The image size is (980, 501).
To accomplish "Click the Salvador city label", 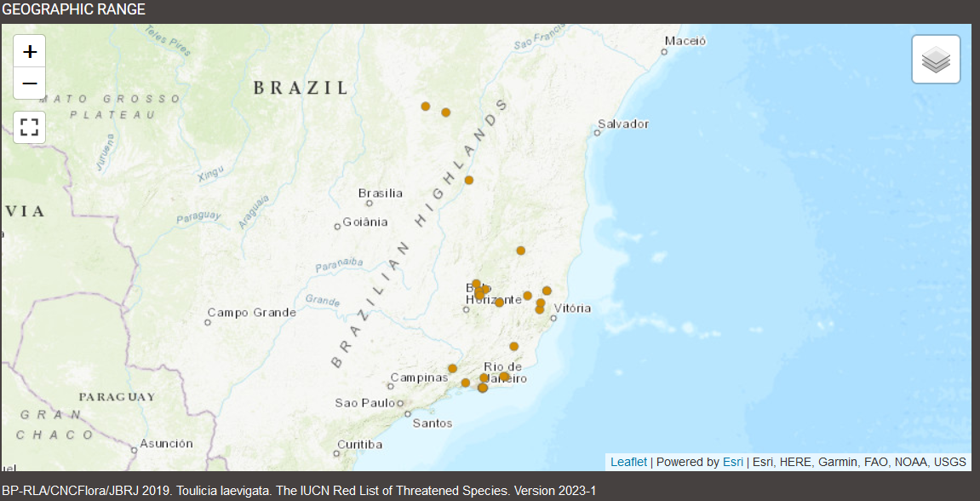I will point(622,124).
